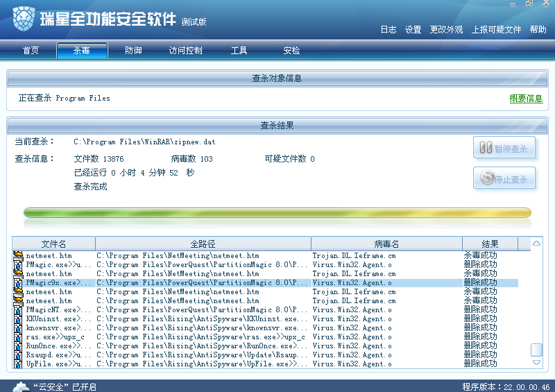Image resolution: width=555 pixels, height=392 pixels.
Task: Sort by the 结果 column header
Action: [x=490, y=244]
